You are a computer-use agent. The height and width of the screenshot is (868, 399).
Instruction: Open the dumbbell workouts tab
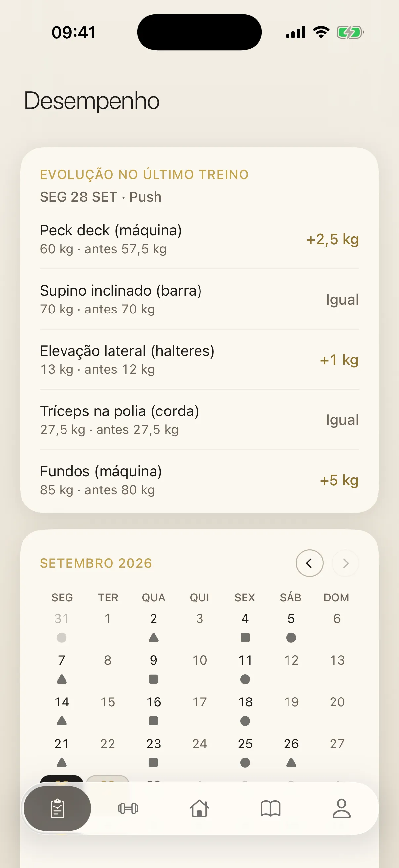[128, 808]
